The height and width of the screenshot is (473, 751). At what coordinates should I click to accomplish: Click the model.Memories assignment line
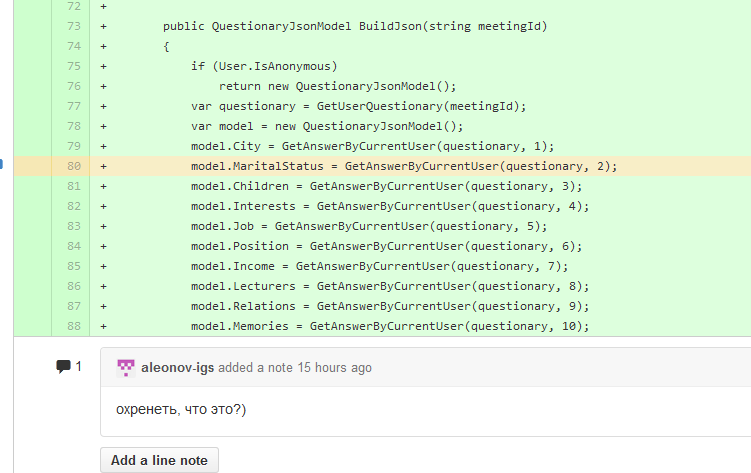pos(390,326)
